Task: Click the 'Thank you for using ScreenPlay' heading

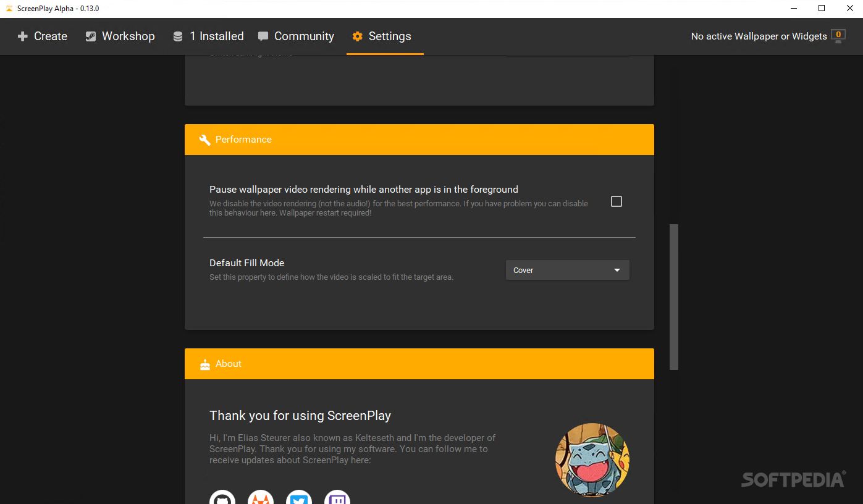Action: click(300, 416)
